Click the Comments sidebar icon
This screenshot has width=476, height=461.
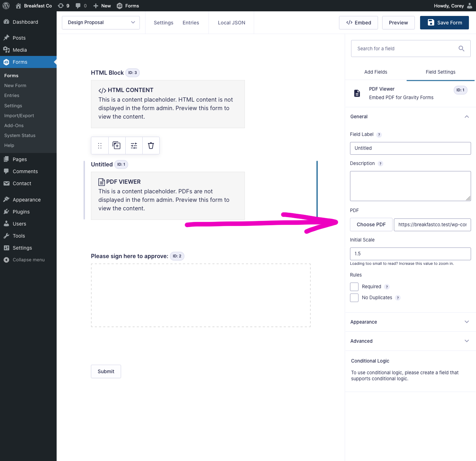[6, 171]
